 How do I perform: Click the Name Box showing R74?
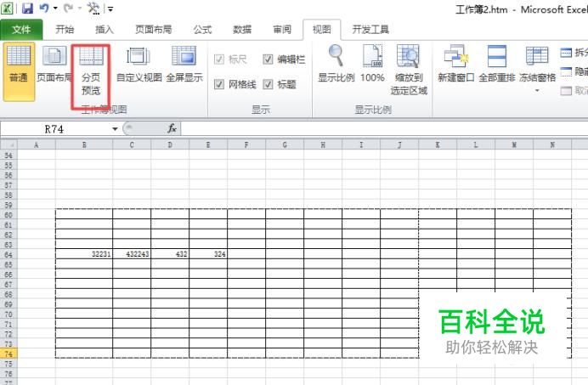(54, 129)
